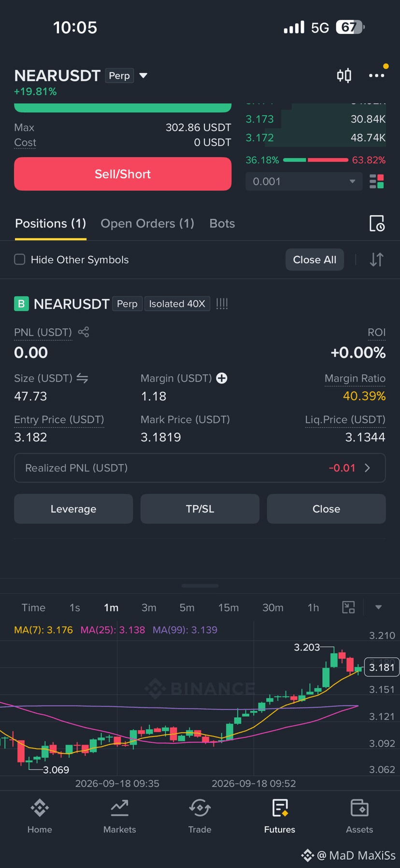Tap the Close All button

pos(314,260)
